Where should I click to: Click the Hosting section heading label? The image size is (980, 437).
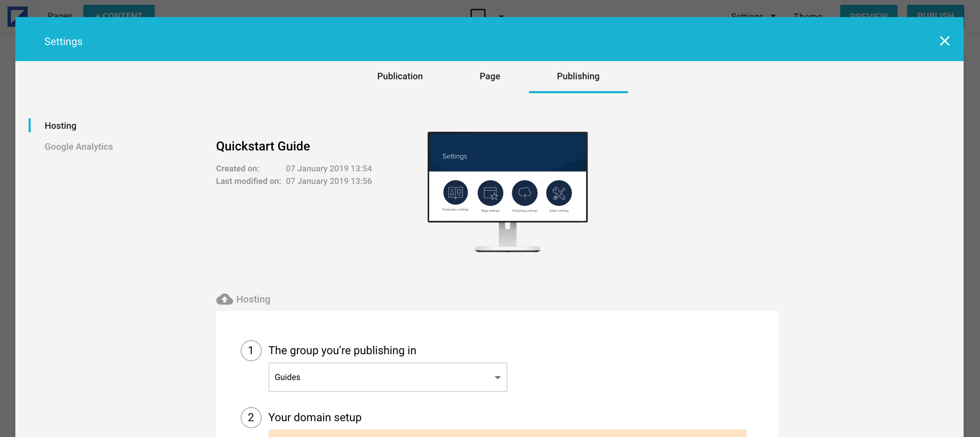pyautogui.click(x=253, y=299)
